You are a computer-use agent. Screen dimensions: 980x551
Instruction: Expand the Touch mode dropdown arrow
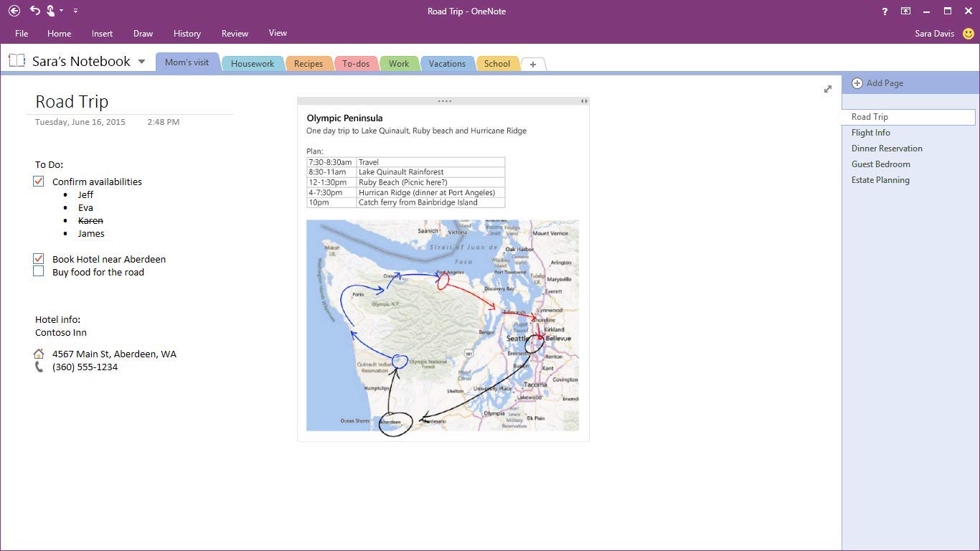[x=62, y=11]
